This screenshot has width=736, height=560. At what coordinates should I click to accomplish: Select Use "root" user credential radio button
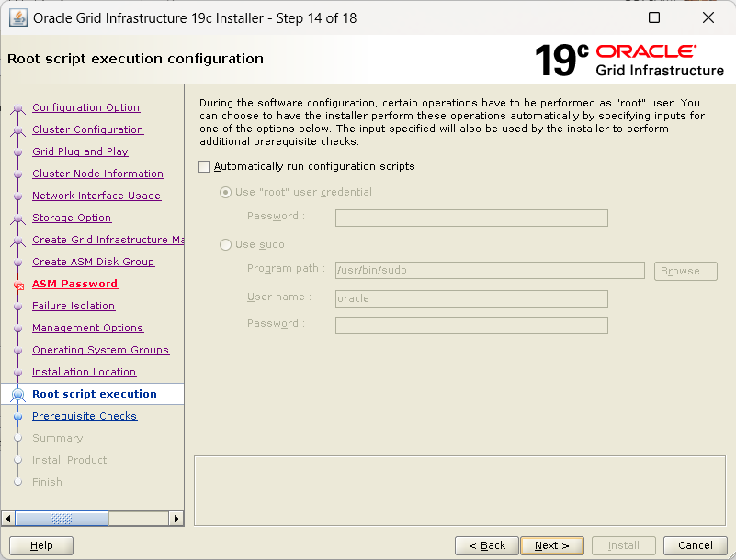tap(225, 192)
